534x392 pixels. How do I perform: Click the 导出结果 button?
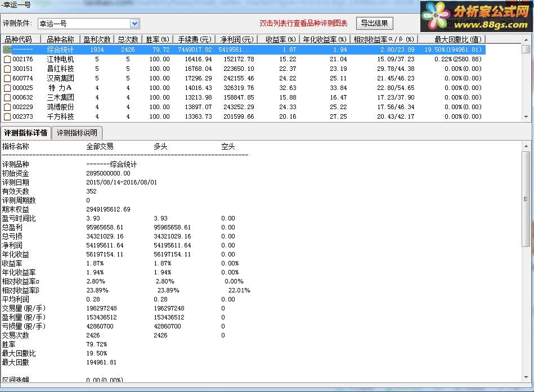pyautogui.click(x=374, y=23)
